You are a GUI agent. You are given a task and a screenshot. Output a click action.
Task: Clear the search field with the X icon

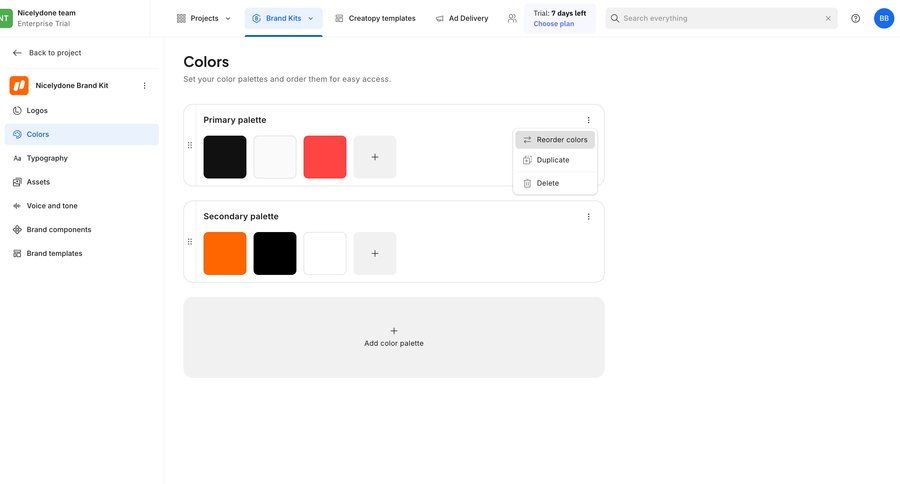coord(828,18)
